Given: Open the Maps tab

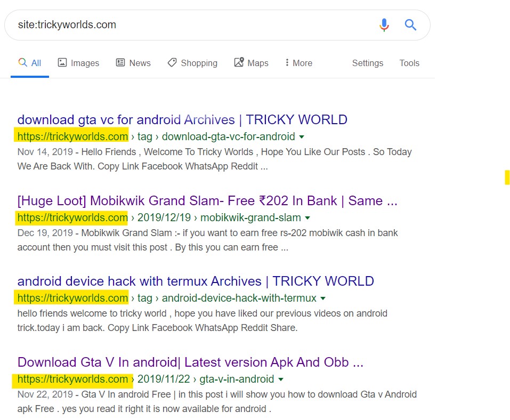Looking at the screenshot, I should [x=251, y=63].
